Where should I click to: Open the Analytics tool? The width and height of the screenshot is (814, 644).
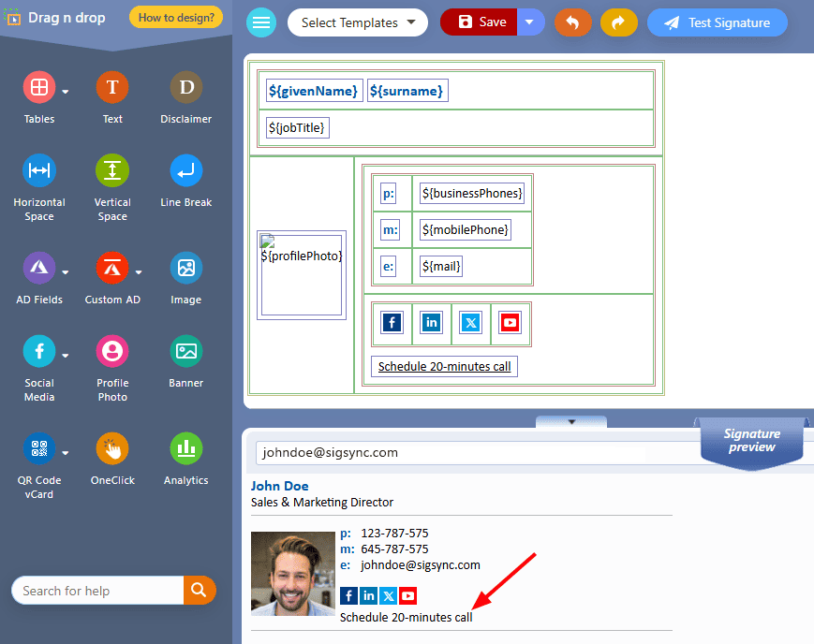coord(185,448)
